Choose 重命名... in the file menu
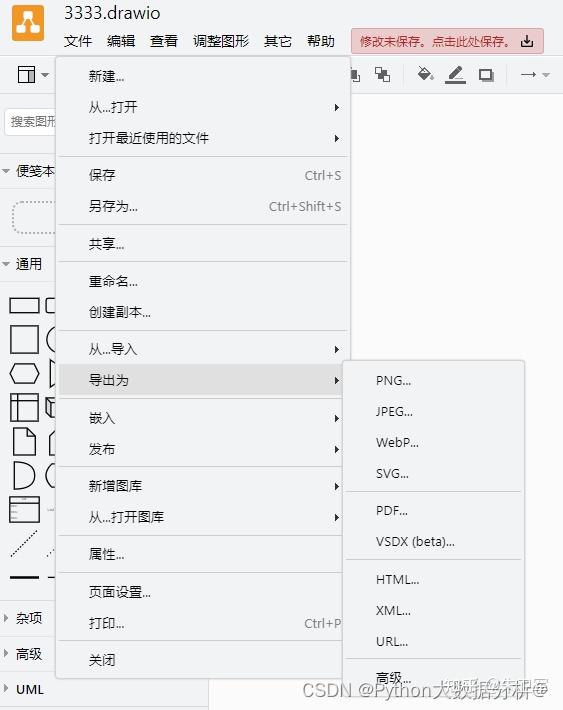This screenshot has width=563, height=710. pyautogui.click(x=203, y=281)
